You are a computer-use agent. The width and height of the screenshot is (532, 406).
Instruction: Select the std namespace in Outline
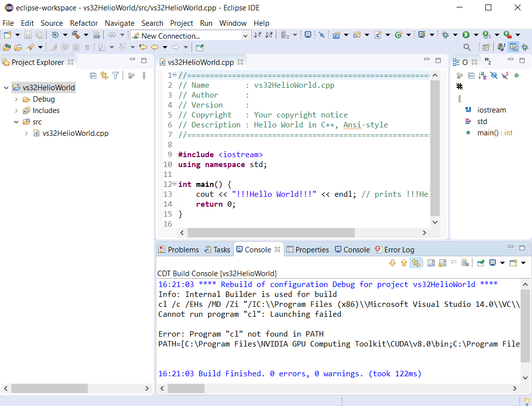click(x=476, y=121)
